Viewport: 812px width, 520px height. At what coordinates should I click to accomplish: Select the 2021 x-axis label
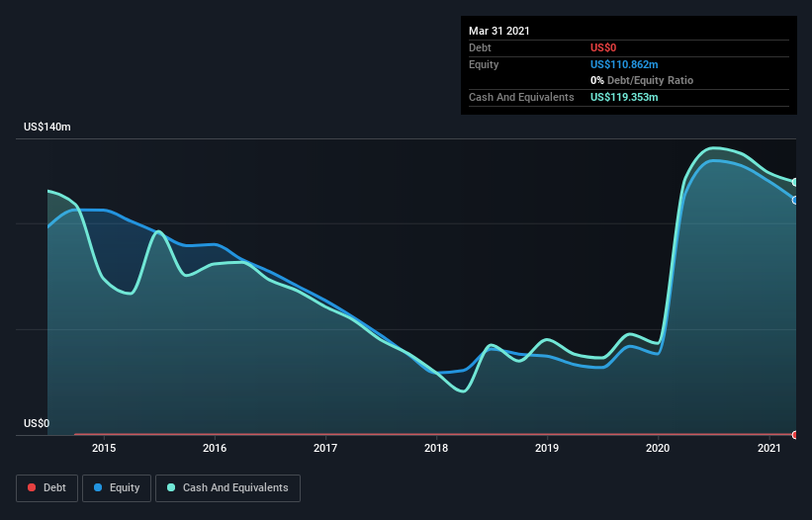[x=769, y=448]
